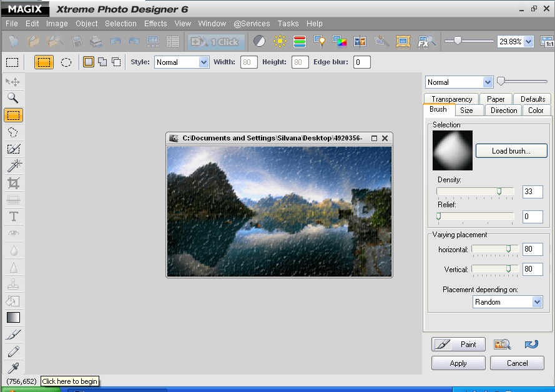Switch to the Direction tab
The height and width of the screenshot is (392, 555).
click(503, 110)
